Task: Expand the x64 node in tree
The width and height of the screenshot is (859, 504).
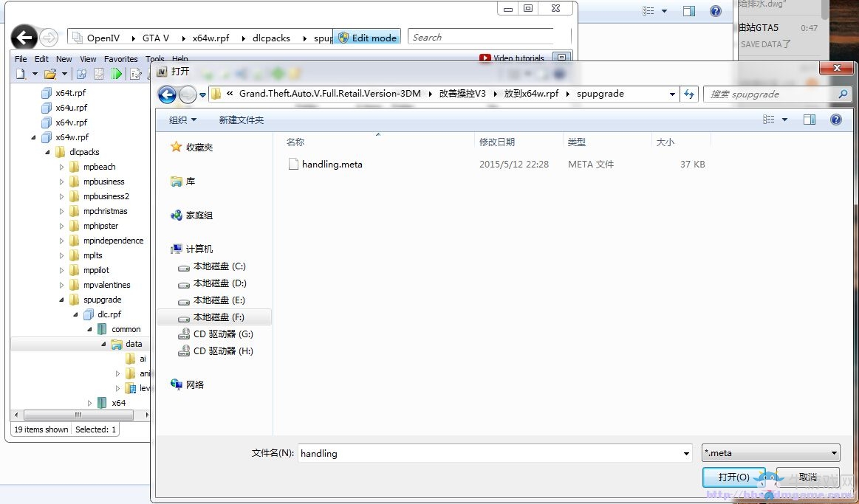Action: coord(90,404)
